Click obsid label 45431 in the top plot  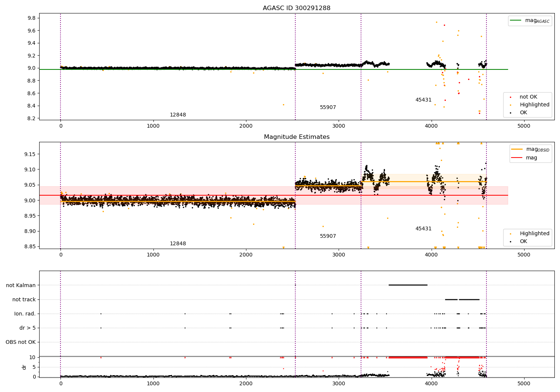[x=423, y=100]
